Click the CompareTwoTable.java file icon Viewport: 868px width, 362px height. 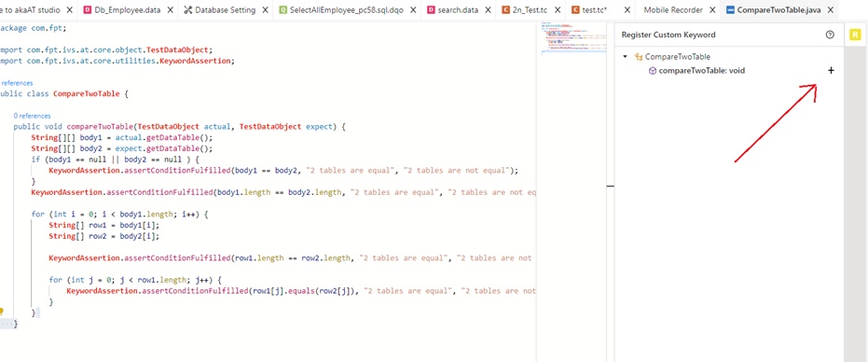tap(730, 10)
